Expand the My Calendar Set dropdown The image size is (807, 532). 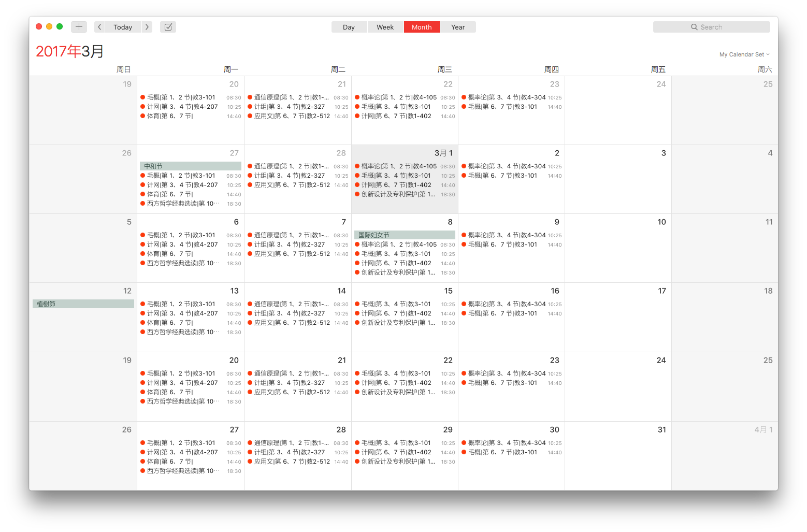pos(744,54)
